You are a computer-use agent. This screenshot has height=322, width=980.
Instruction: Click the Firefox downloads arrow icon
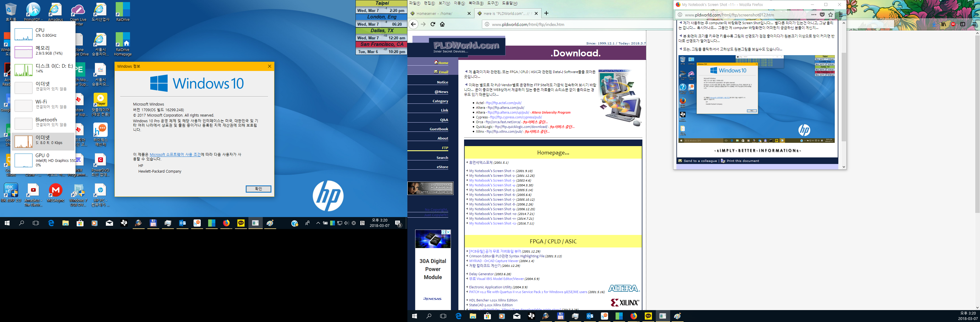click(934, 24)
